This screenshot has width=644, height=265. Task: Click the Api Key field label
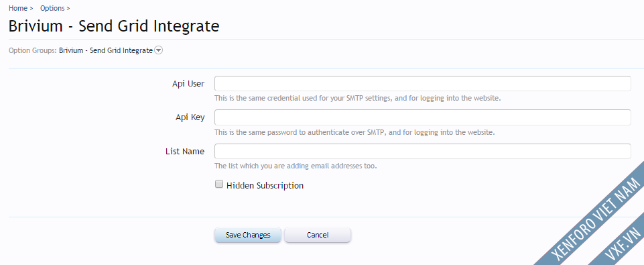tap(190, 117)
